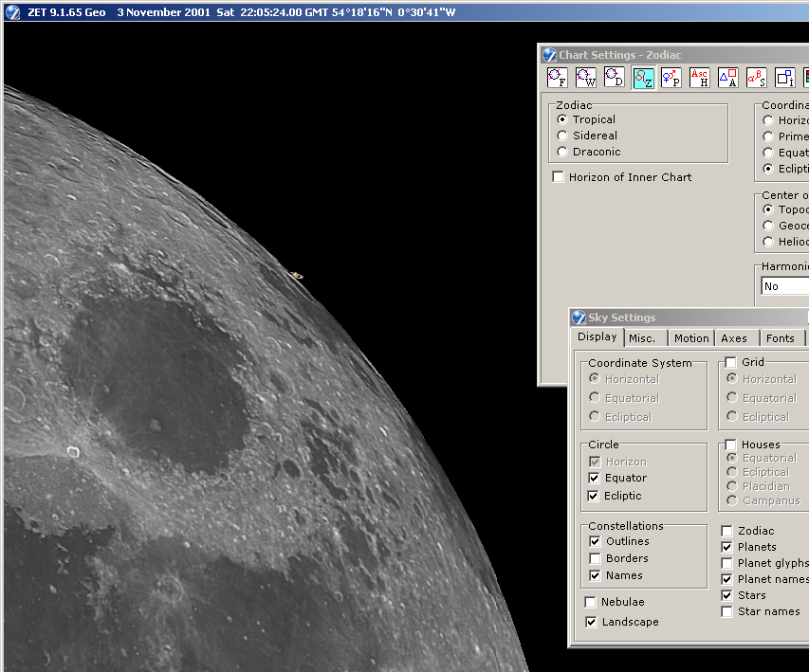Click the latitude 54°18'16"N in the title bar

click(362, 12)
